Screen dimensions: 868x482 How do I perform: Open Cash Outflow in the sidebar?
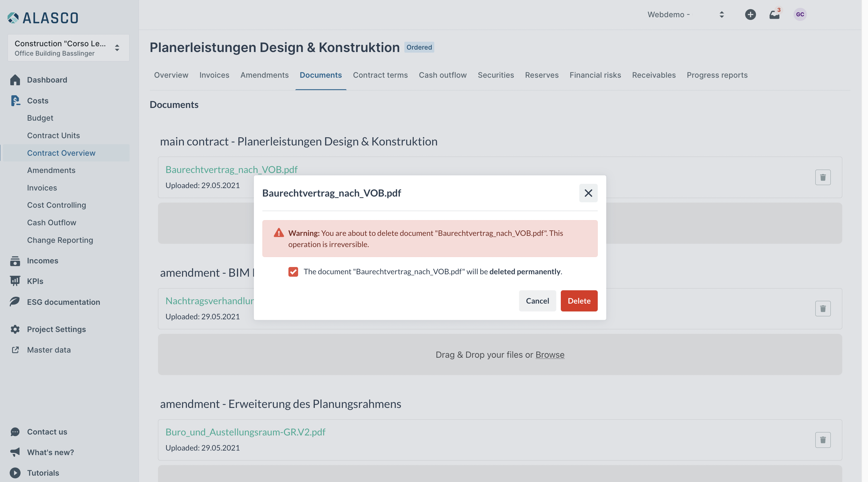pyautogui.click(x=51, y=223)
